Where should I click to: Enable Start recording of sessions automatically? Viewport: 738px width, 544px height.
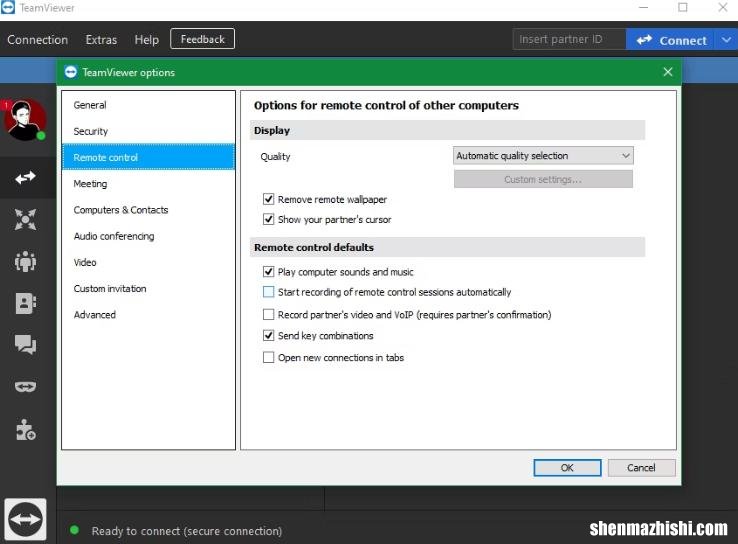(x=268, y=292)
